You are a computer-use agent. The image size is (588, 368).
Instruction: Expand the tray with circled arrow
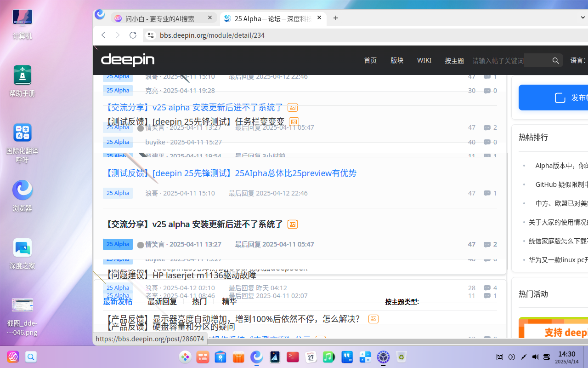click(x=512, y=357)
